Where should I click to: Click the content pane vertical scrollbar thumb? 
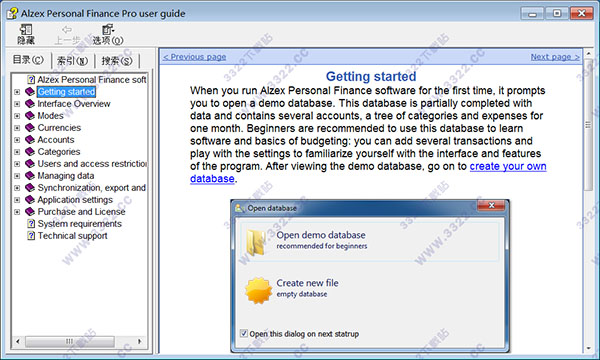588,125
